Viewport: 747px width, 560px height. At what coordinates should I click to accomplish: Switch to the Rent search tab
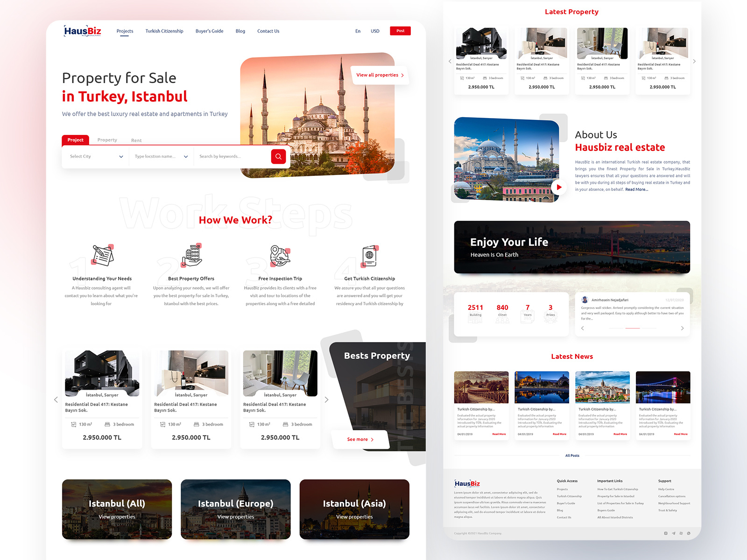tap(136, 140)
